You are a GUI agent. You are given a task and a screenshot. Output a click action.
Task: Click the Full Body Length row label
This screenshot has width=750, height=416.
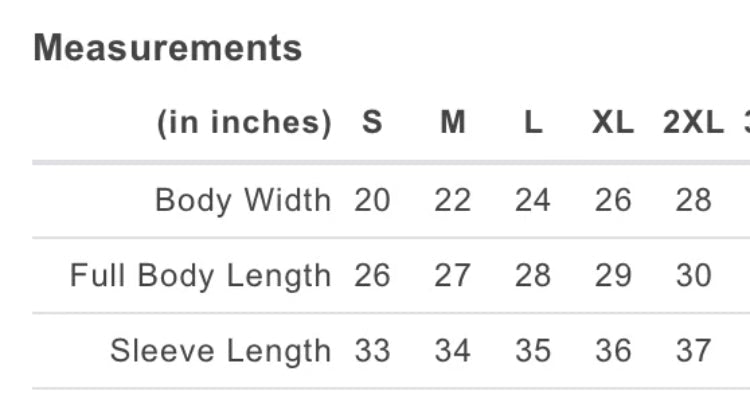(x=200, y=276)
